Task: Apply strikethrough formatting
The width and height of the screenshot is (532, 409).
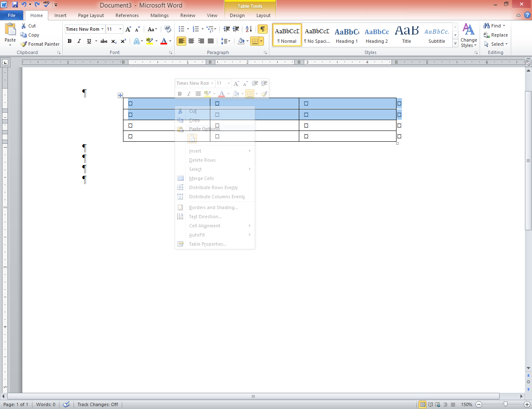Action: pyautogui.click(x=103, y=41)
